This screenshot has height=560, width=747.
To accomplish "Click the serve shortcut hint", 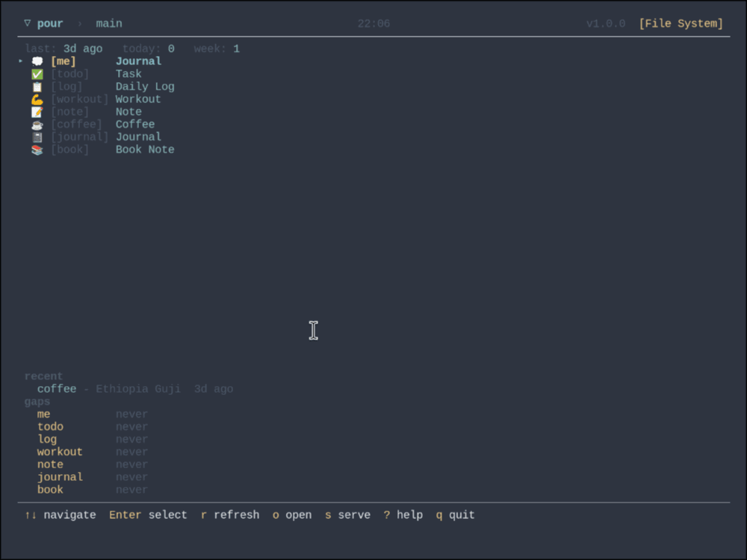I will 348,514.
